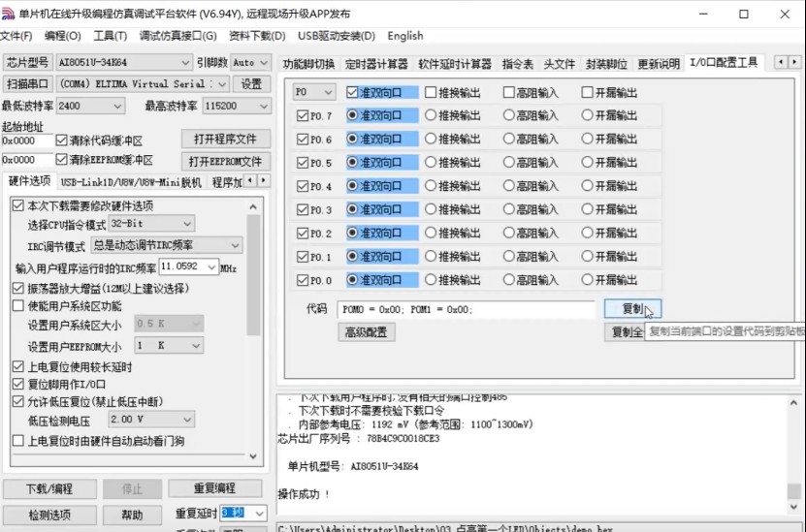Click 复制 button to copy code
Screen dimensions: 806x532
click(x=632, y=308)
